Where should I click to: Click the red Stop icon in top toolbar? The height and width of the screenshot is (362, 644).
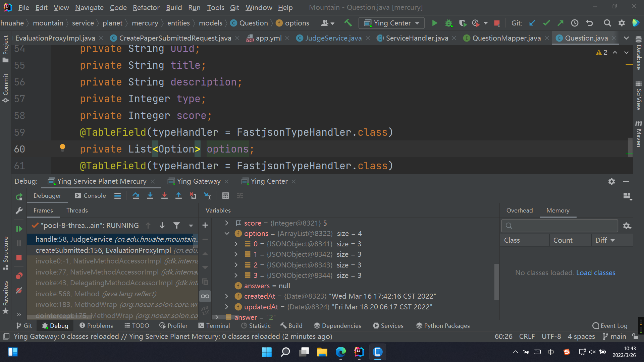[x=497, y=23]
